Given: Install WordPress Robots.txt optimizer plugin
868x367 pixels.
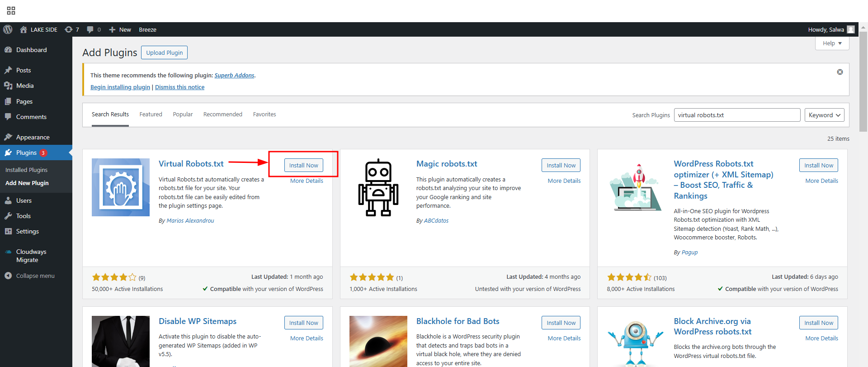Looking at the screenshot, I should [x=819, y=165].
